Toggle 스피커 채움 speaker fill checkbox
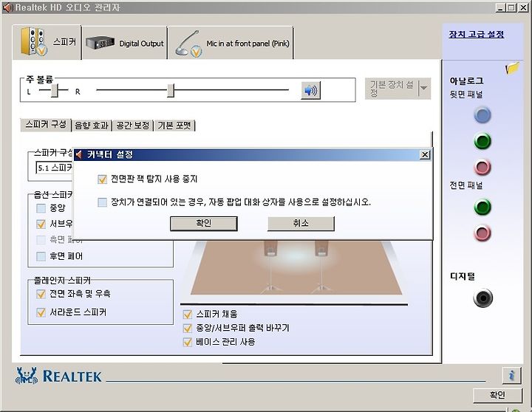 (187, 315)
